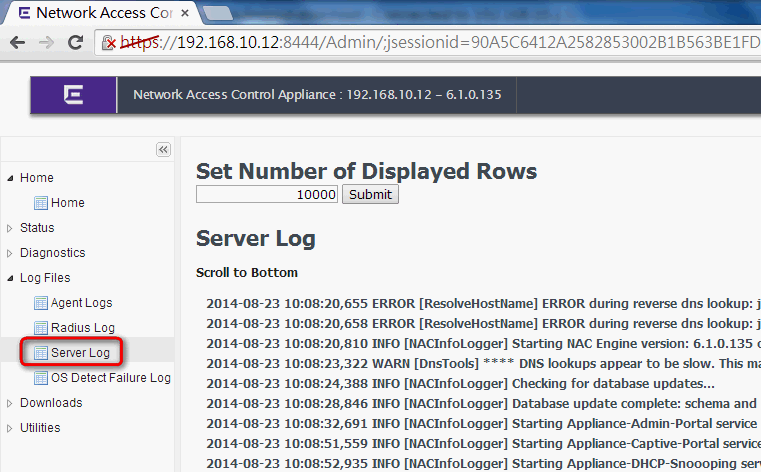The image size is (761, 472).
Task: Click the Radius Log page icon
Action: point(41,328)
